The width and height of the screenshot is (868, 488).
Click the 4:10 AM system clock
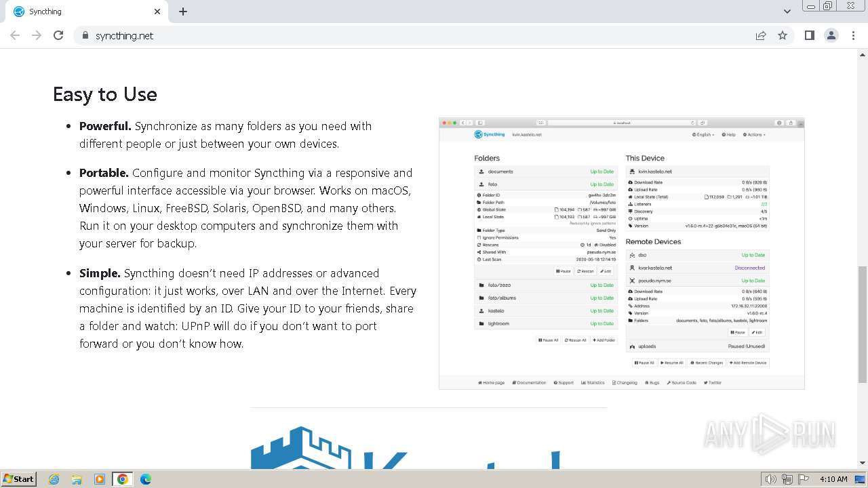click(833, 479)
